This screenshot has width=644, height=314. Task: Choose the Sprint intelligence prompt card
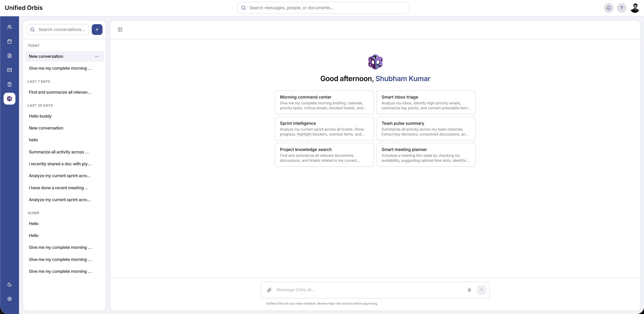tap(324, 129)
